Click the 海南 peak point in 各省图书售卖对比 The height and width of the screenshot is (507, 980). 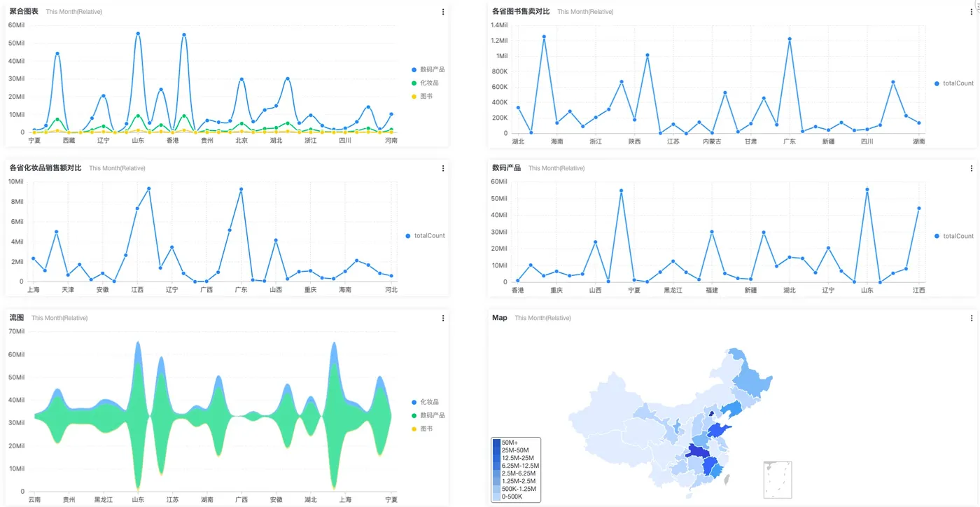[544, 36]
